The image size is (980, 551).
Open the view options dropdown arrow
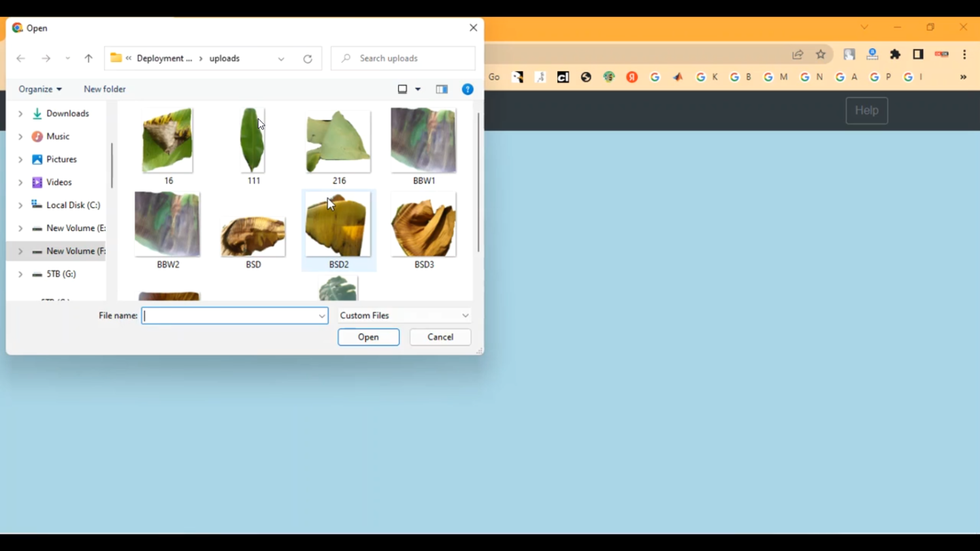point(418,89)
